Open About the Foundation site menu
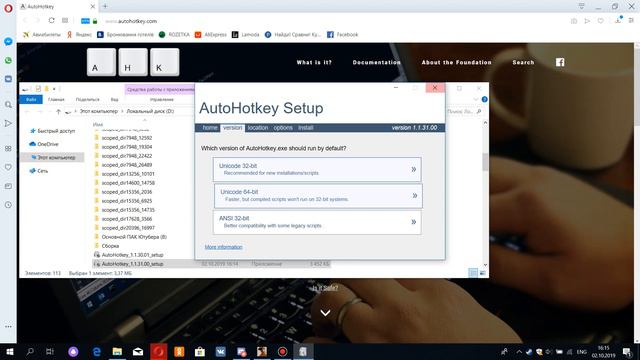Viewport: 640px width, 360px height. tap(457, 62)
